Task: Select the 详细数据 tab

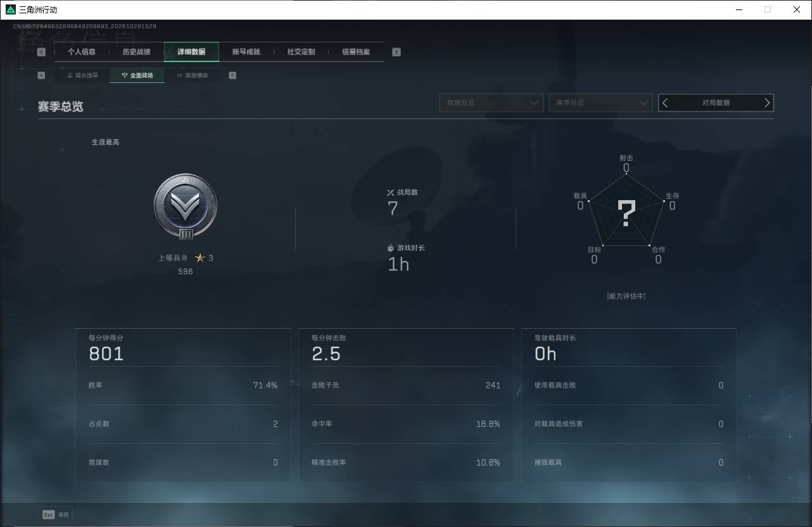Action: 191,52
